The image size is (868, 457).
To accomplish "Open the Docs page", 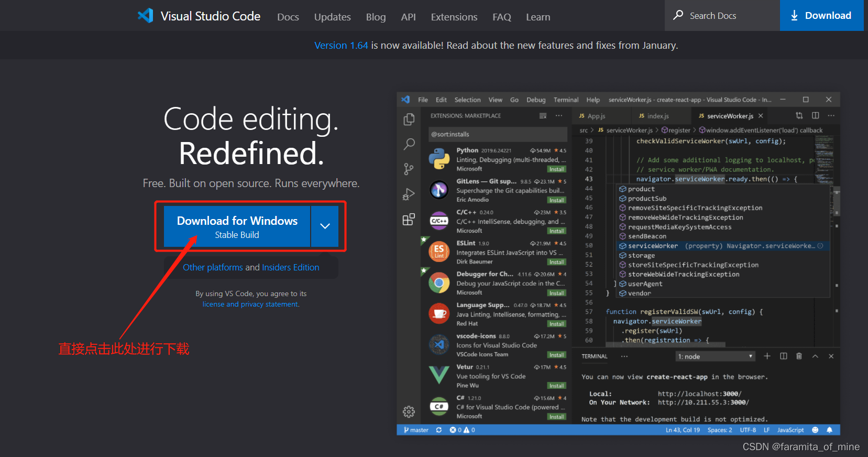I will [288, 17].
